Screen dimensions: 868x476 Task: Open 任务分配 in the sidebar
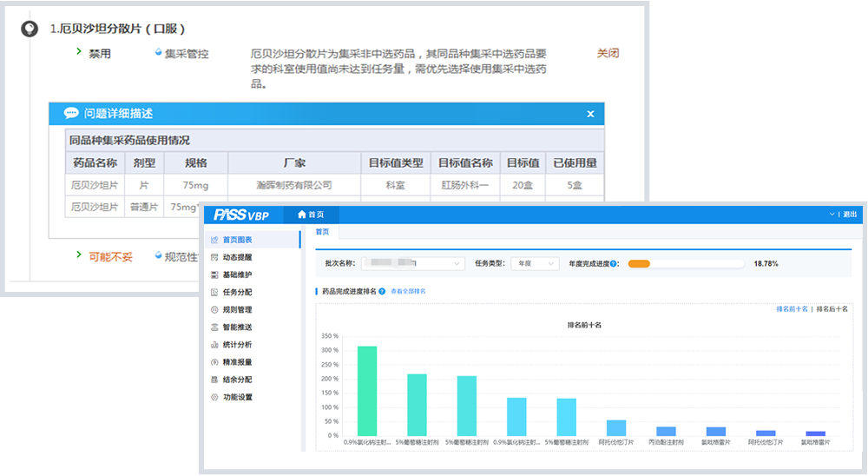(236, 292)
